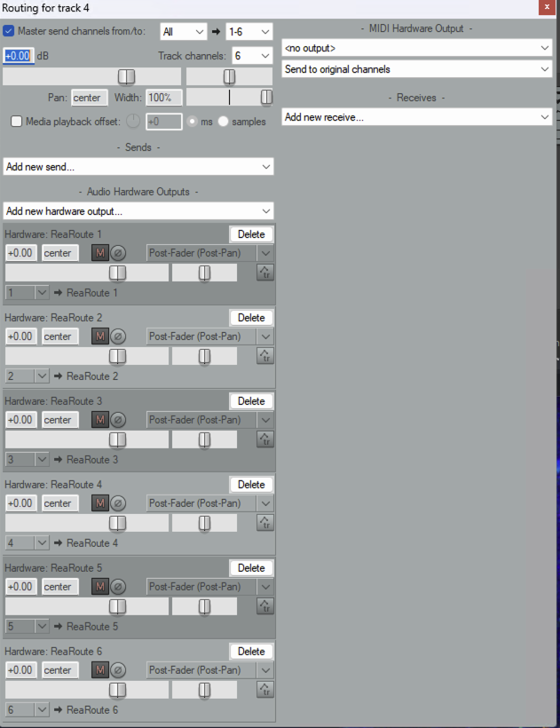Click the automation envelope icon for ReaRoute 1
Image resolution: width=560 pixels, height=728 pixels.
pyautogui.click(x=264, y=273)
